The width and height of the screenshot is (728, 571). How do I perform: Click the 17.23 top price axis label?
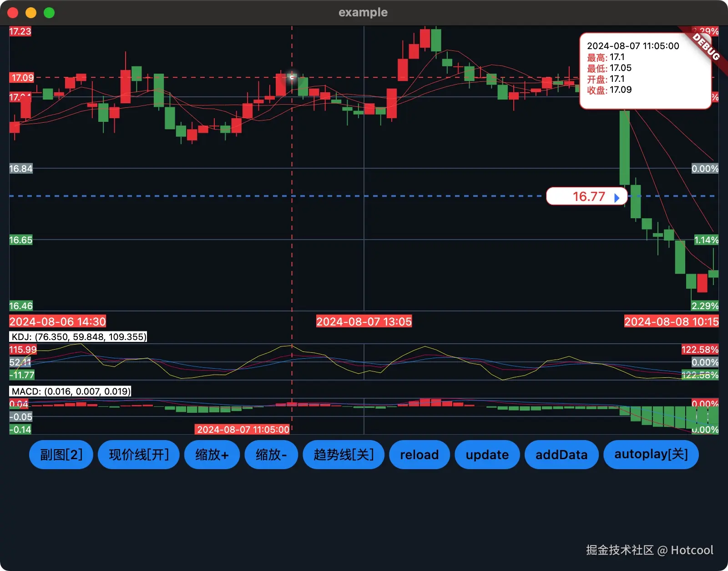pyautogui.click(x=20, y=31)
